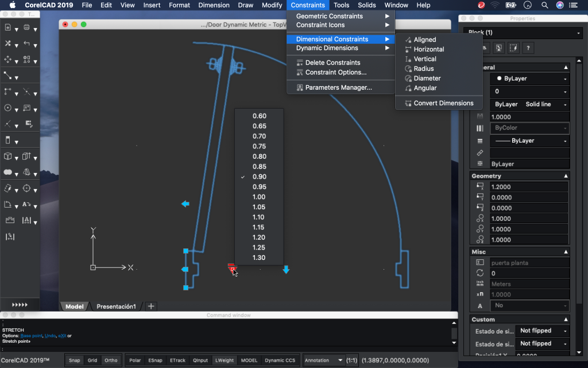This screenshot has height=368, width=588.
Task: Click the blue down arrow grip on door
Action: [286, 269]
